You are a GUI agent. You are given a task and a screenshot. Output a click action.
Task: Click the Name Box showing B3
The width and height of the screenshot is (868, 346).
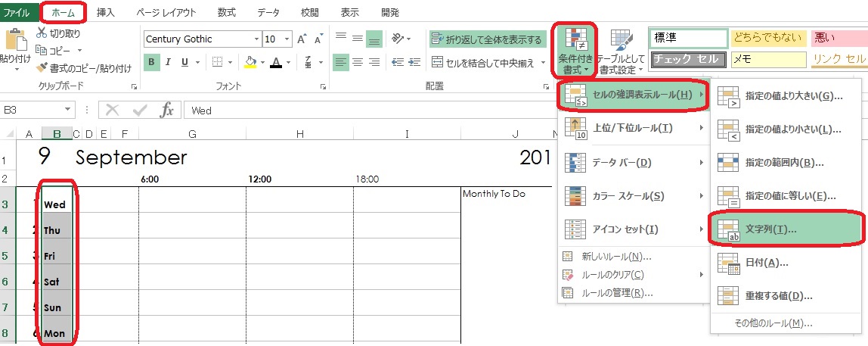tap(38, 111)
